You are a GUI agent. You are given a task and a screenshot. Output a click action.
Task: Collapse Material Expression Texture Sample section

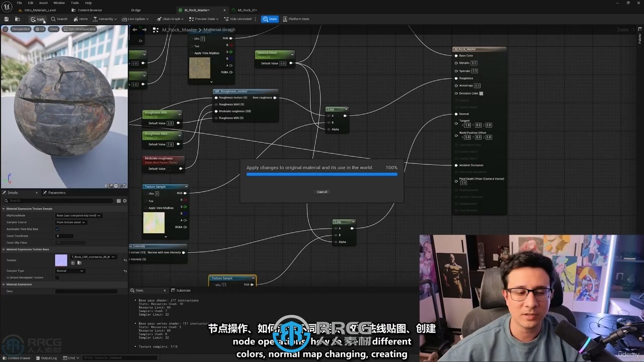4,209
